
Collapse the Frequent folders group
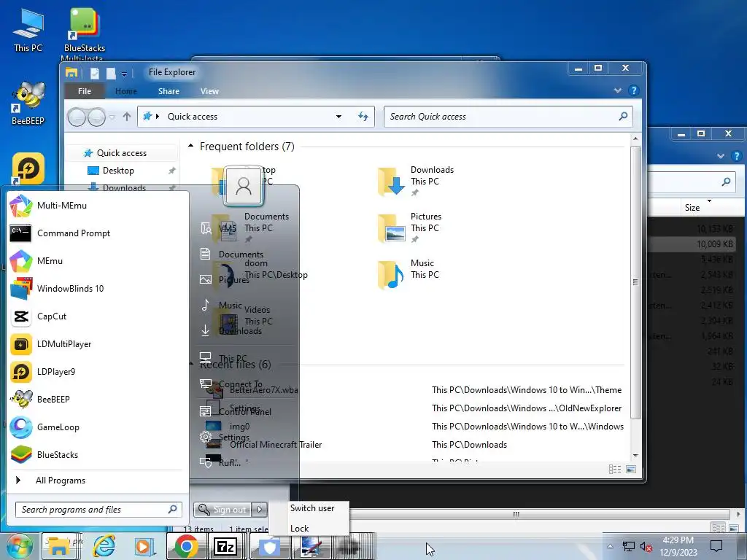[191, 146]
